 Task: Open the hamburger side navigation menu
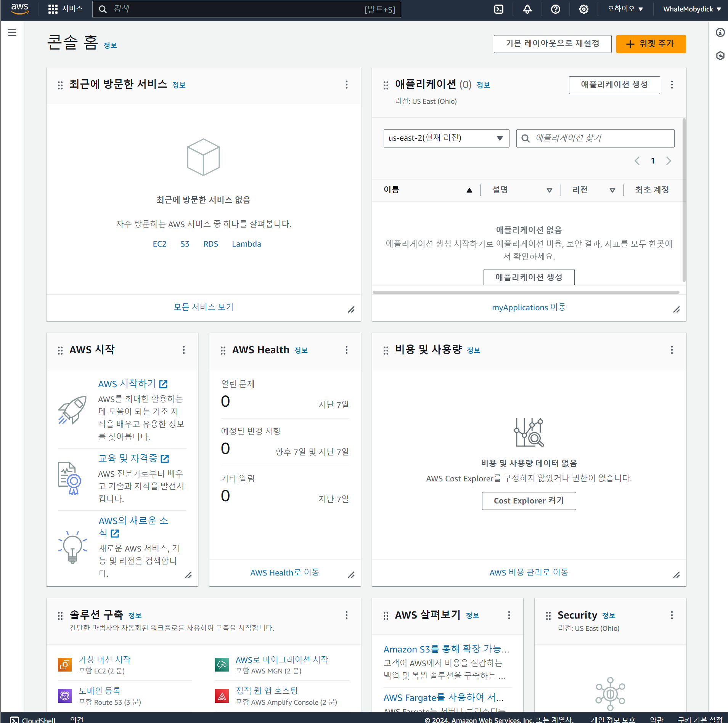tap(12, 32)
